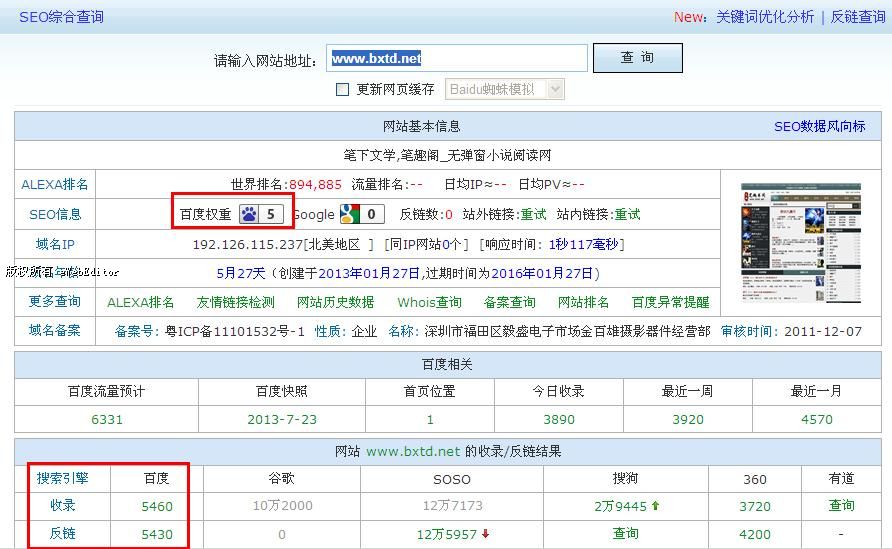Click Baidu 反链 value 5430
892x549 pixels.
[x=157, y=534]
